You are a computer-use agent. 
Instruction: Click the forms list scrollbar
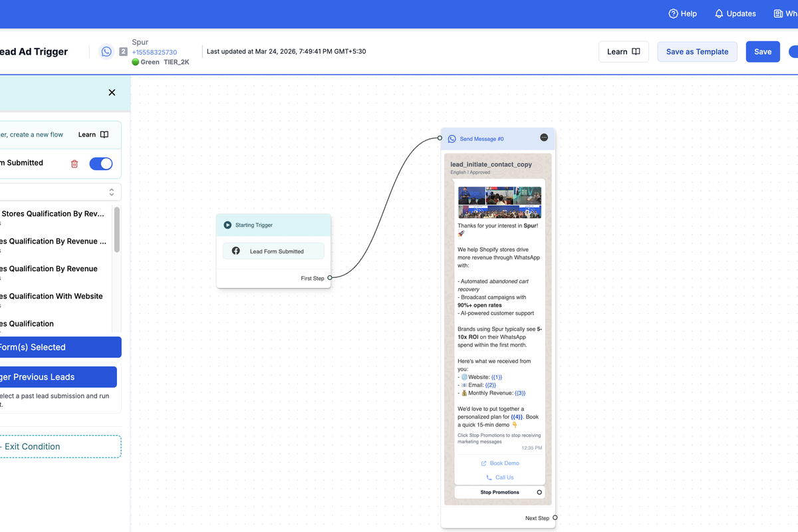117,229
